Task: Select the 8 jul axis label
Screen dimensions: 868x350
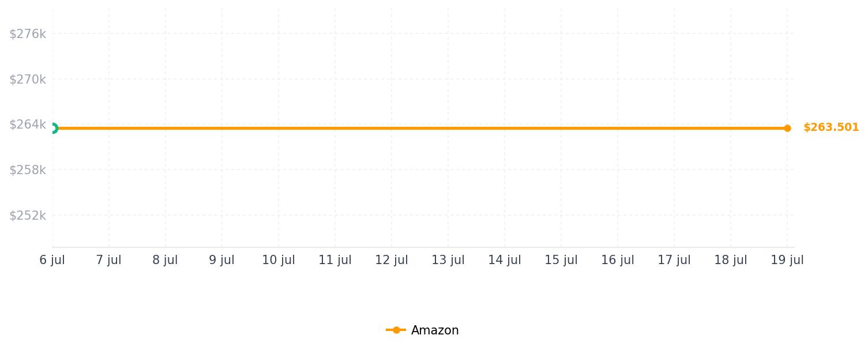Action: (165, 260)
